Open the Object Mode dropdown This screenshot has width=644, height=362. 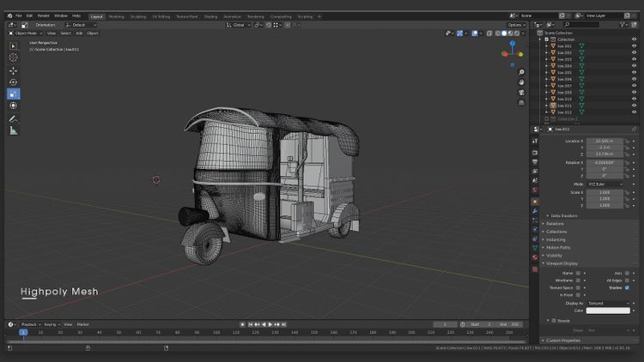(26, 33)
